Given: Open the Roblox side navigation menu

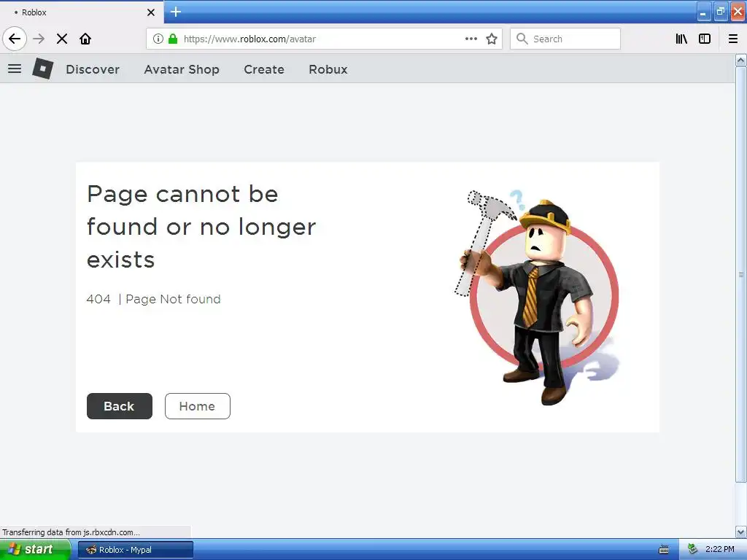Looking at the screenshot, I should 15,69.
